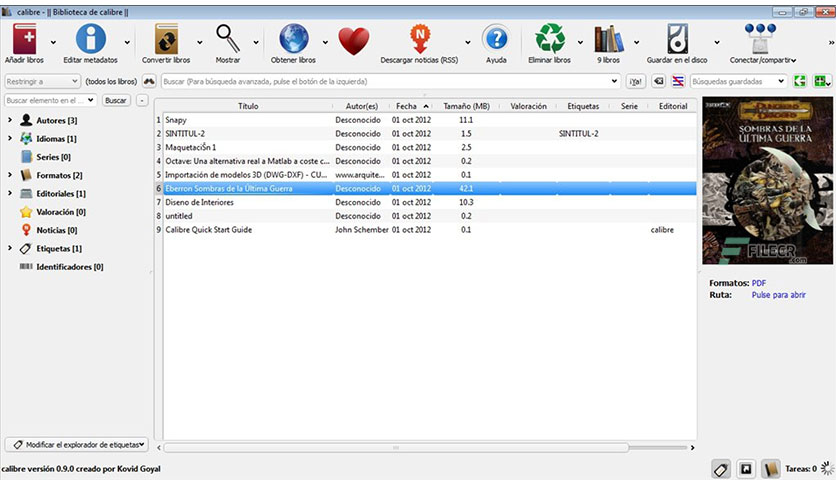Open Añadir libros dropdown arrow
The width and height of the screenshot is (836, 484).
pos(53,42)
